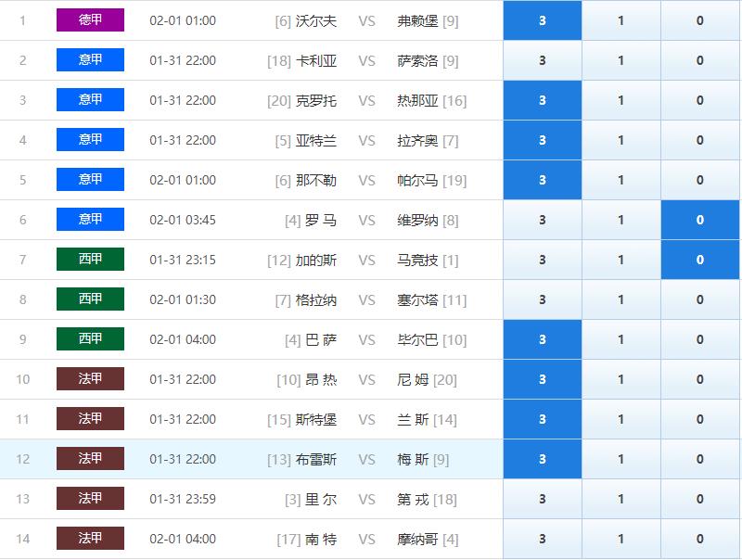Click VS between 昂热 and 尼姆
This screenshot has height=560, width=742.
coord(366,379)
